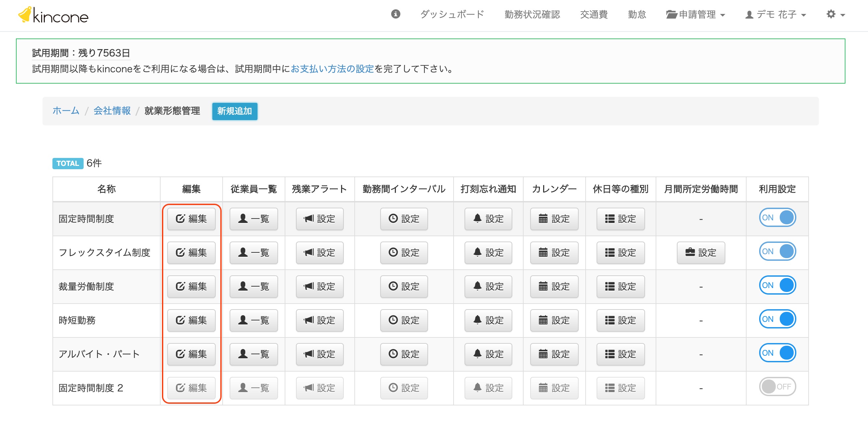This screenshot has height=422, width=868.
Task: Follow お支払い方法の設定 link
Action: click(x=332, y=69)
